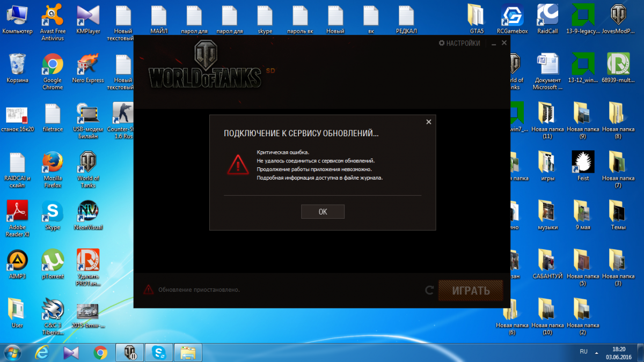
Task: Select the filetrace file icon
Action: (x=53, y=117)
